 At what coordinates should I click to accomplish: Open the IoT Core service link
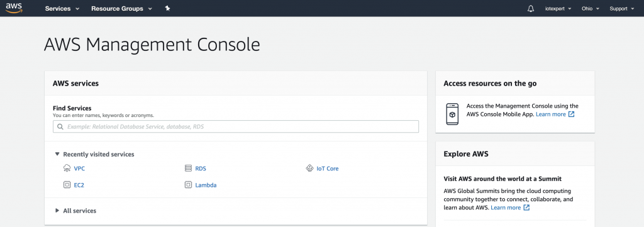[327, 169]
